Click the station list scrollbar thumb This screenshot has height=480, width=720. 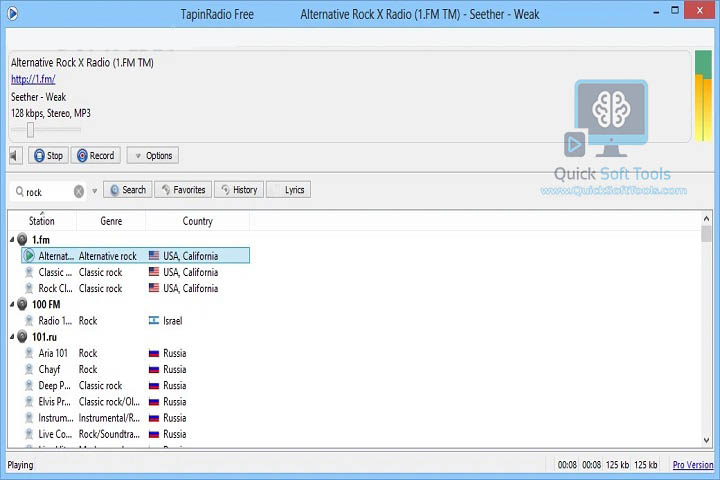click(x=706, y=234)
